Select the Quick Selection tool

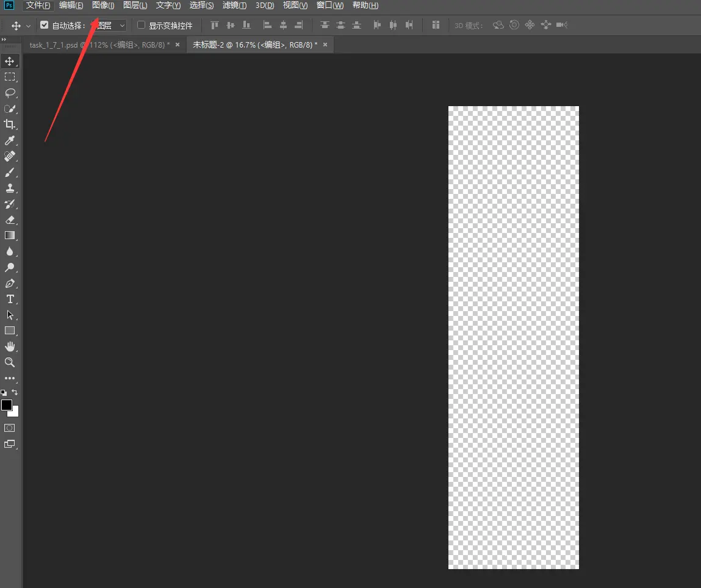pos(10,109)
